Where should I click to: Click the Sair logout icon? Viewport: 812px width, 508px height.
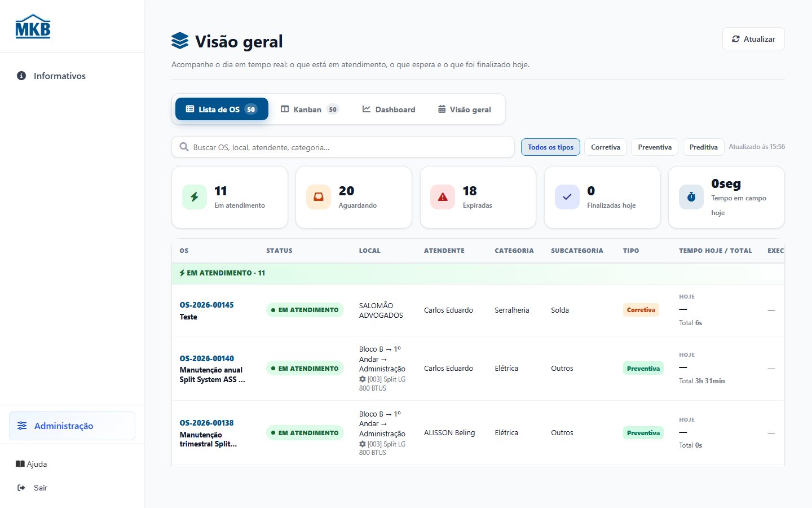21,488
